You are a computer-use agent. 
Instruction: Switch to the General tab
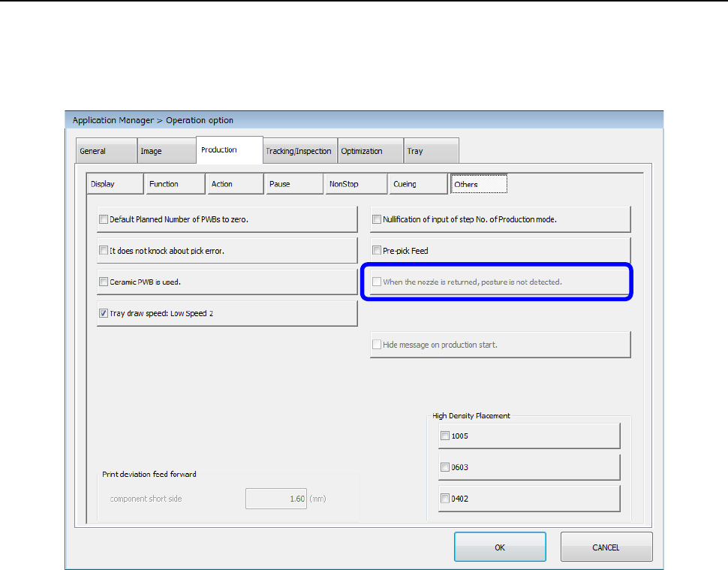click(x=107, y=150)
